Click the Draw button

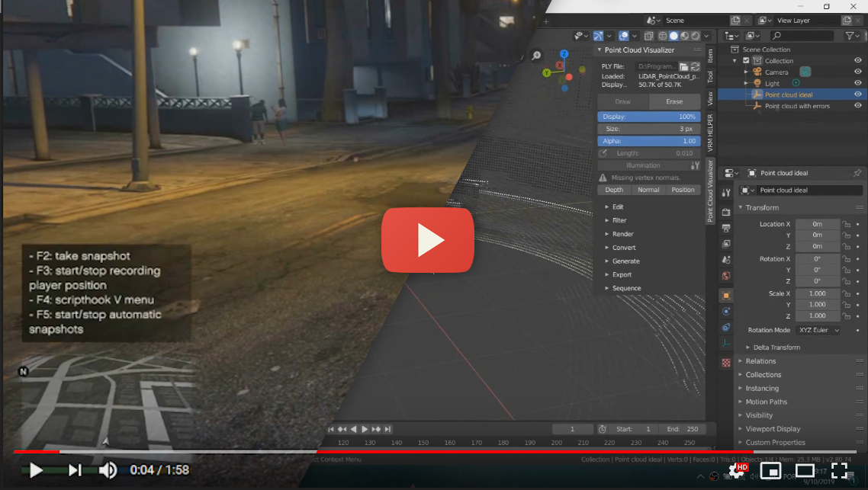coord(622,102)
